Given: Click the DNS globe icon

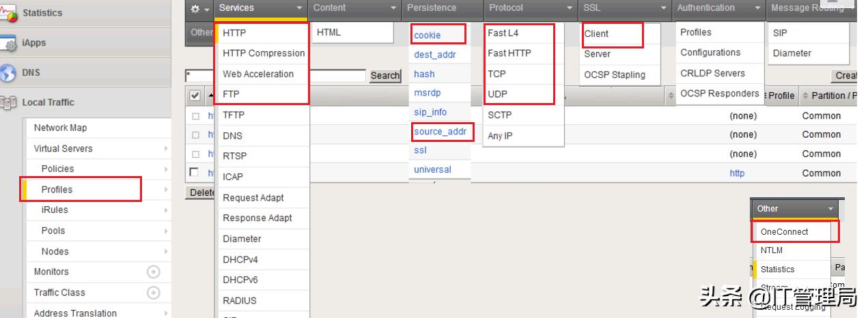Looking at the screenshot, I should coord(9,72).
